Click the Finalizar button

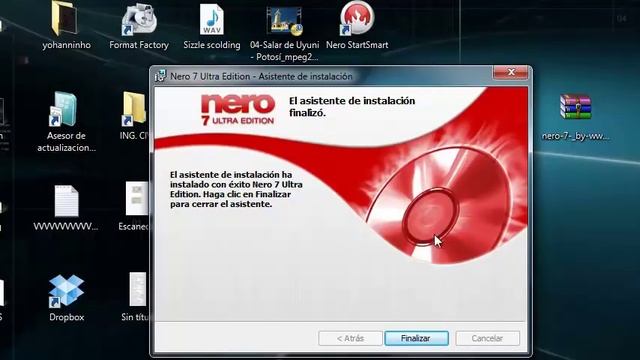coord(416,338)
